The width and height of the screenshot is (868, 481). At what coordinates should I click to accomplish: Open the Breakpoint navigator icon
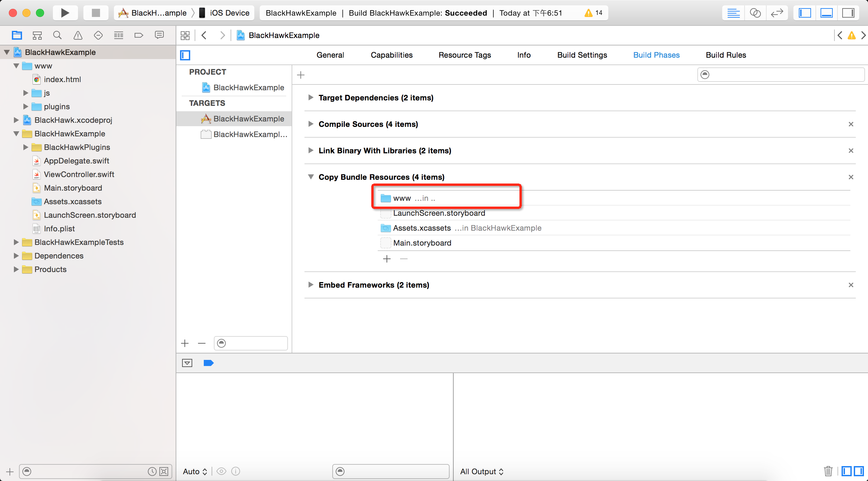pyautogui.click(x=139, y=35)
